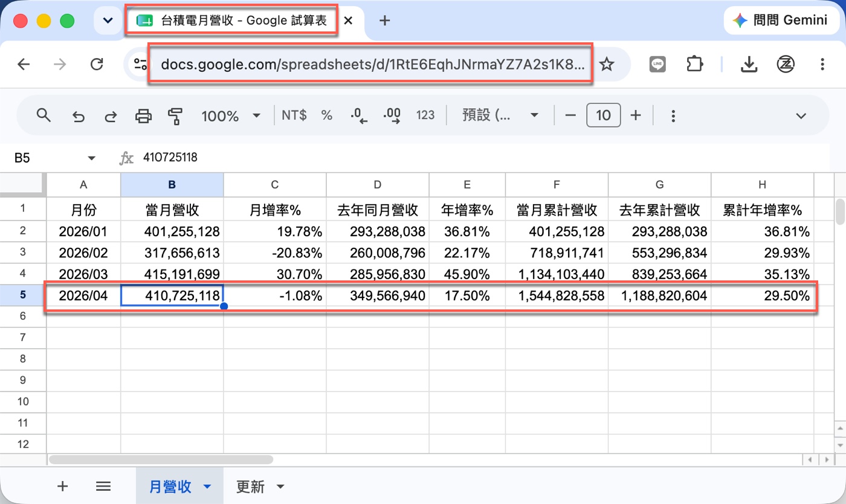The height and width of the screenshot is (504, 846).
Task: Open the zoom 100% dropdown
Action: 231,115
